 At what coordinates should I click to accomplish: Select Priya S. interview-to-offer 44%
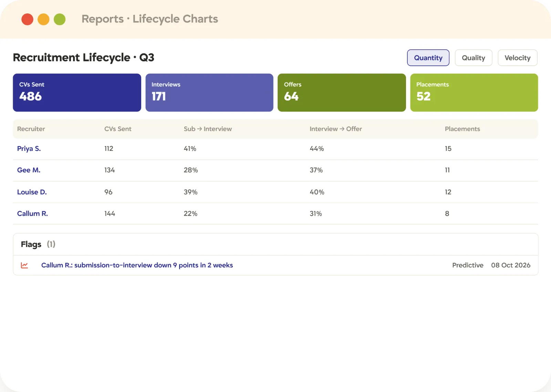point(317,149)
